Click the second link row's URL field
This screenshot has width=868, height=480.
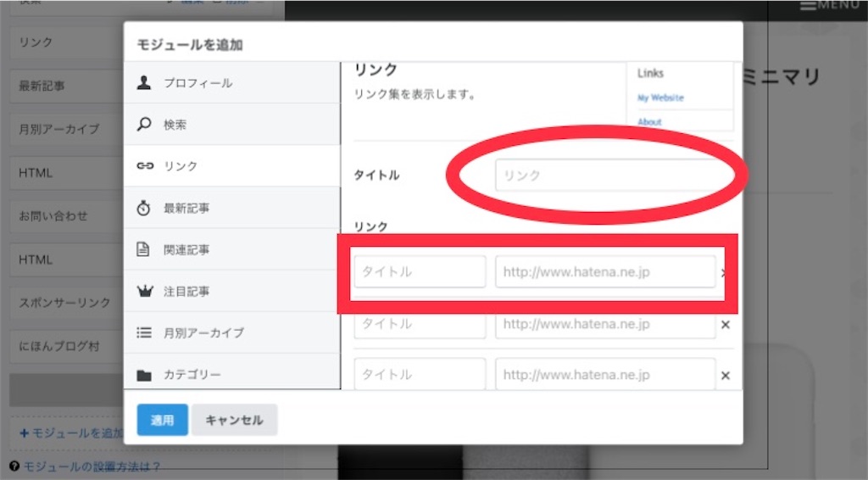[x=605, y=326]
